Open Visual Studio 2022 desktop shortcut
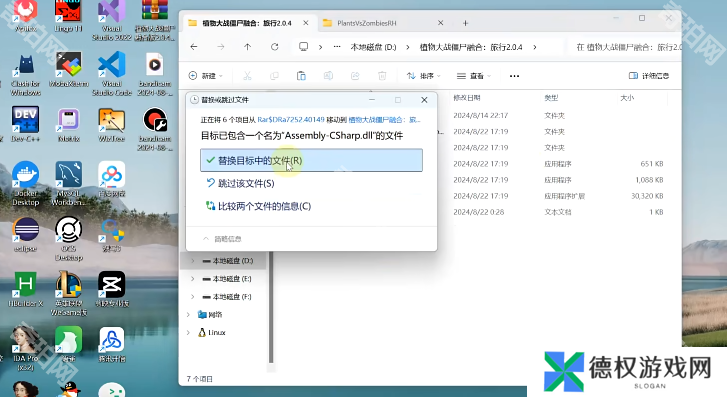 coord(112,21)
